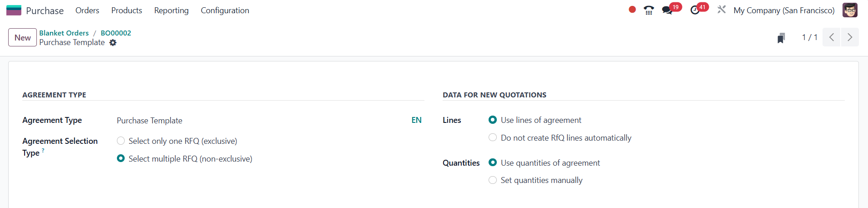Open the My Company (San Francisco) switcher
The width and height of the screenshot is (868, 208).
click(x=784, y=10)
